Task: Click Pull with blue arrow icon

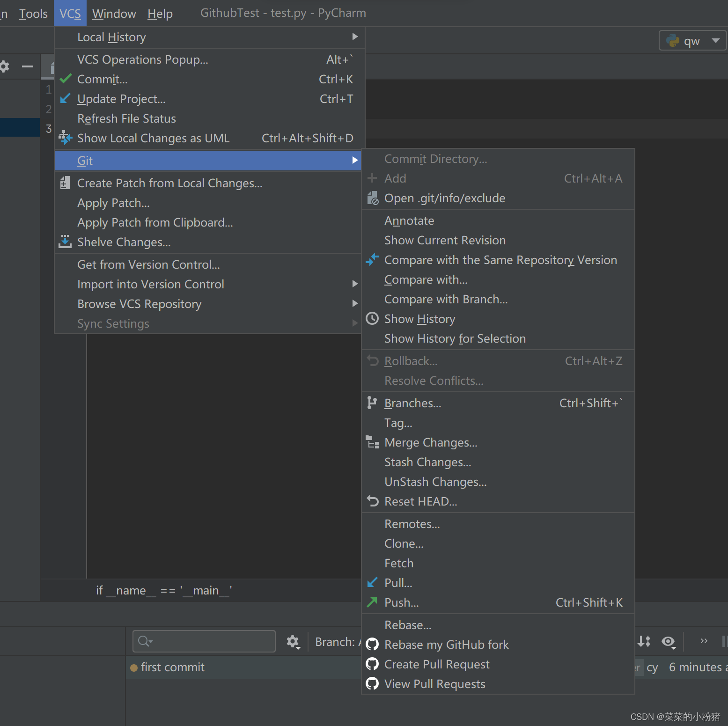Action: click(x=498, y=583)
